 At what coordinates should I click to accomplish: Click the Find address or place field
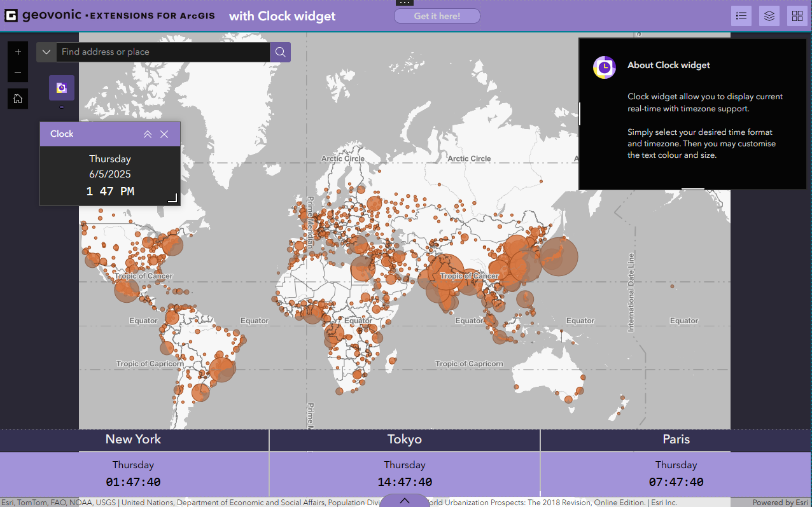(163, 52)
